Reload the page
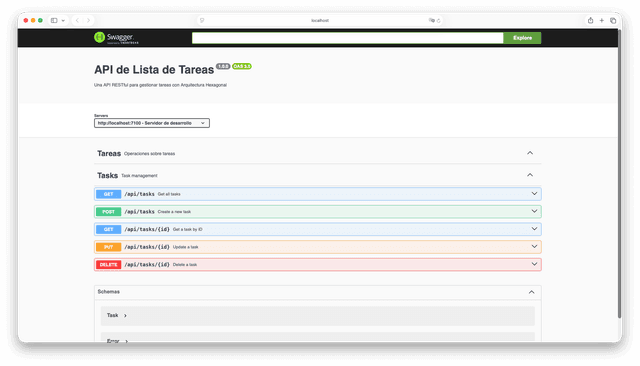Viewport: 640px width, 366px height. (439, 20)
